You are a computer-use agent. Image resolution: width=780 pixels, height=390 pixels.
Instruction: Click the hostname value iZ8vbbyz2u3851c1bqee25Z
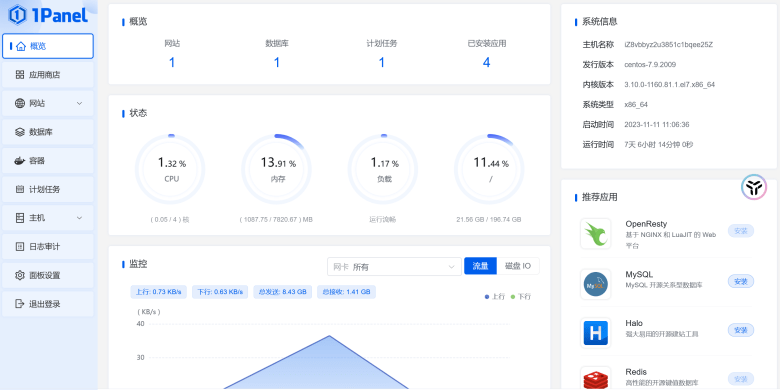[669, 44]
